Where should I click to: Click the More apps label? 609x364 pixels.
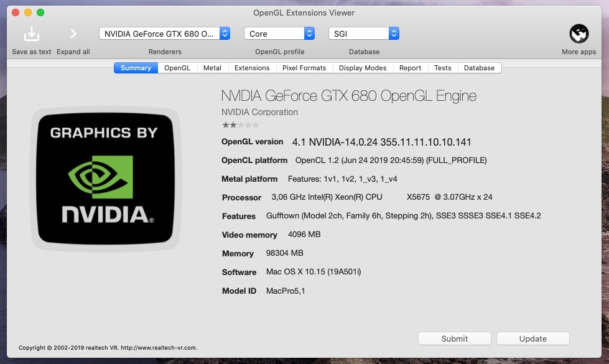pyautogui.click(x=579, y=52)
